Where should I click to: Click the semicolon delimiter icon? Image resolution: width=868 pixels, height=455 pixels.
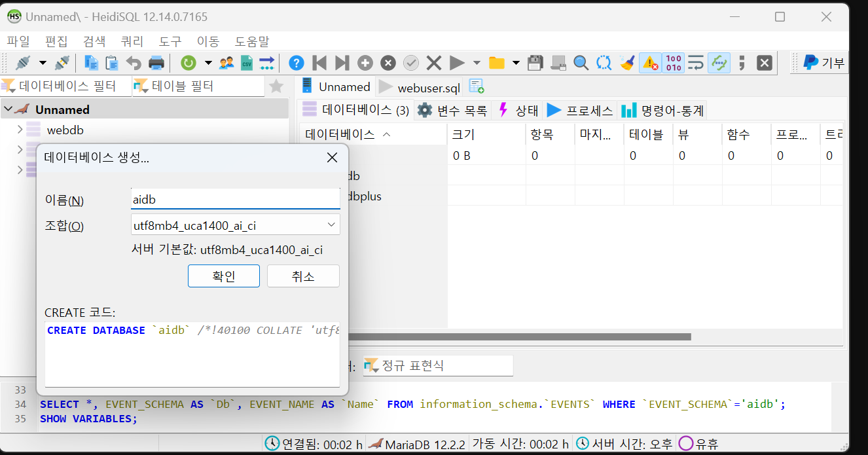pyautogui.click(x=742, y=63)
